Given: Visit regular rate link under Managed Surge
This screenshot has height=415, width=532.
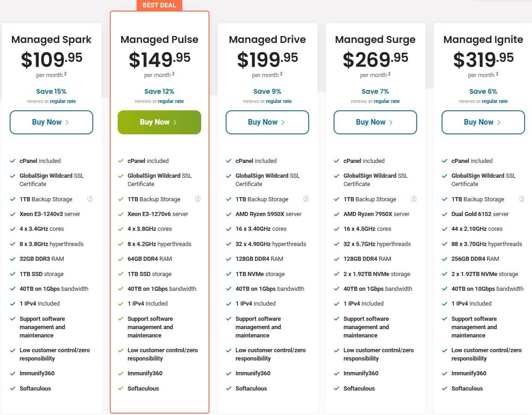Looking at the screenshot, I should 387,101.
